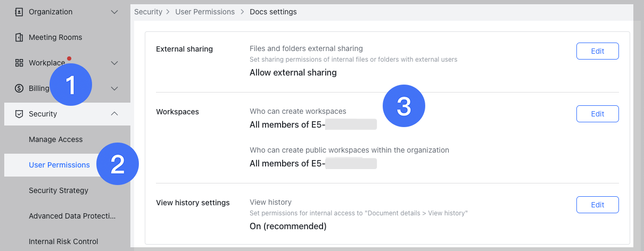Go to Advanced Data Protection

(x=72, y=216)
